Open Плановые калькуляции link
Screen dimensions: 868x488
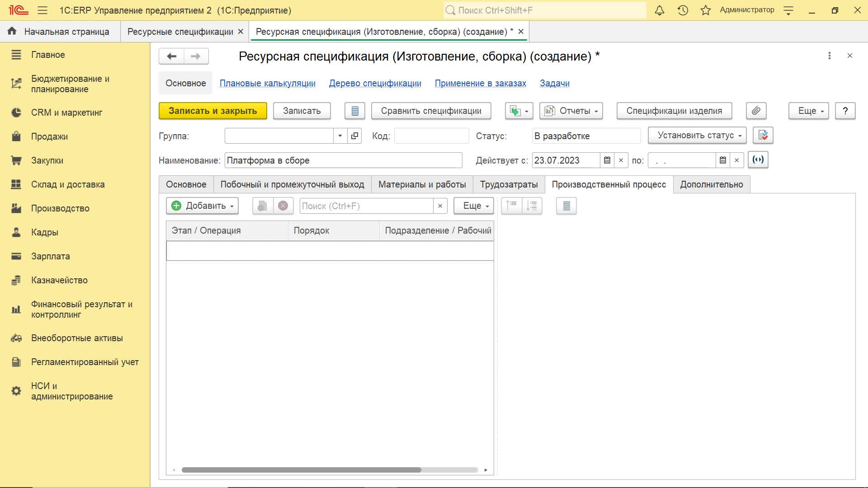click(267, 83)
